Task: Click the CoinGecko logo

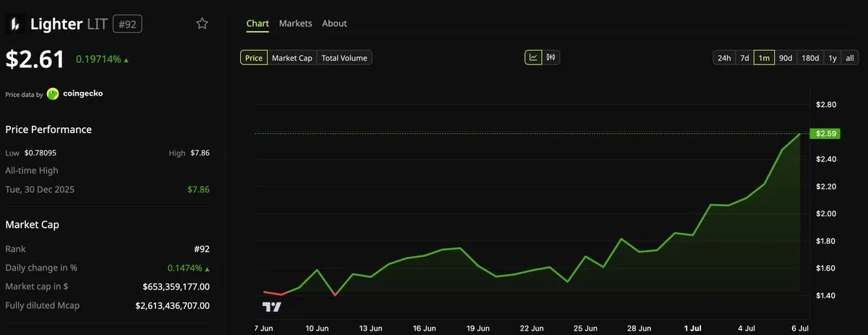Action: (53, 93)
